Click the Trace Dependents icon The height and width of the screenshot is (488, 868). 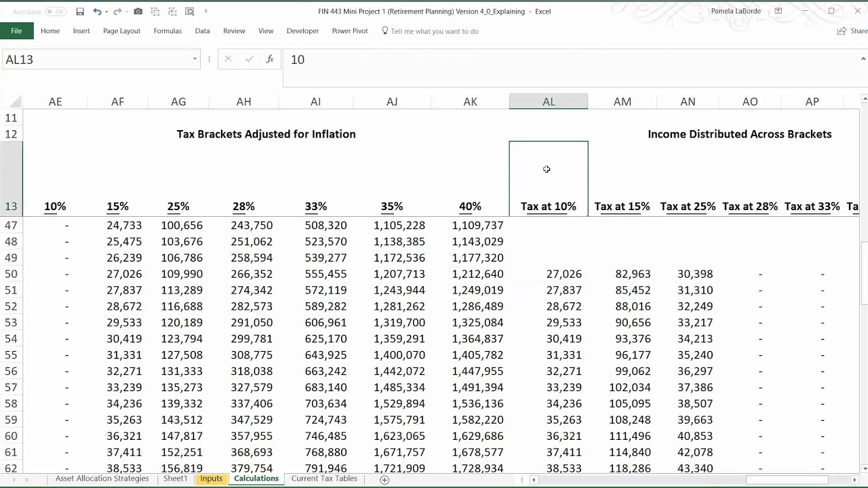[x=172, y=12]
